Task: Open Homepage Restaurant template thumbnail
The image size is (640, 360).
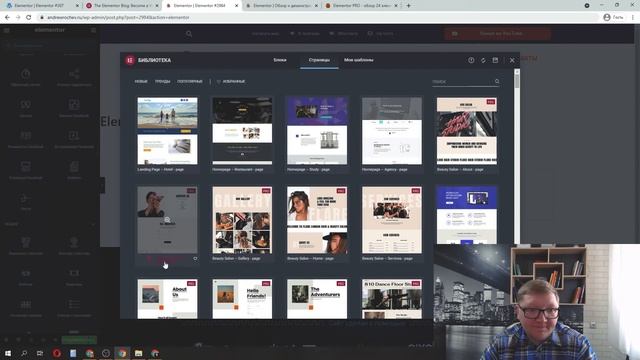Action: coord(242,131)
